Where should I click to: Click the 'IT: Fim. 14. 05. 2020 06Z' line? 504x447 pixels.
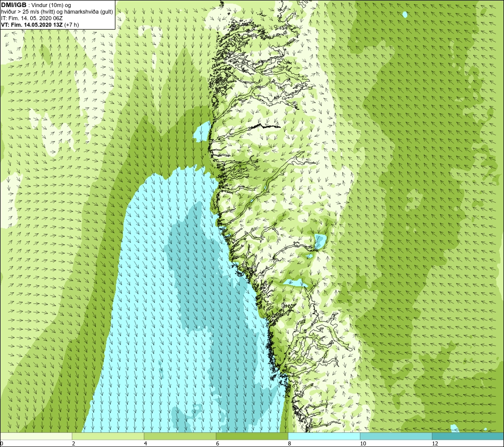[31, 18]
